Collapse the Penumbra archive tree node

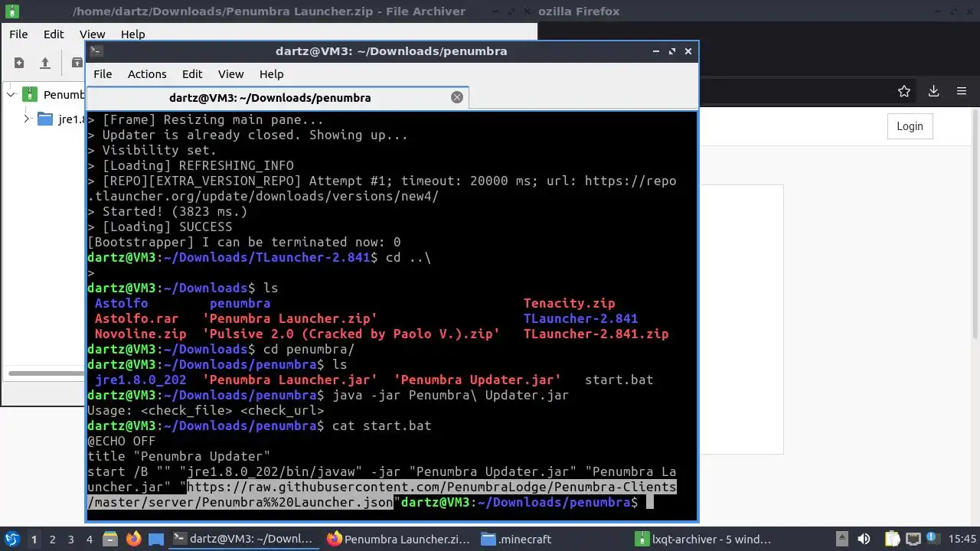click(x=11, y=94)
